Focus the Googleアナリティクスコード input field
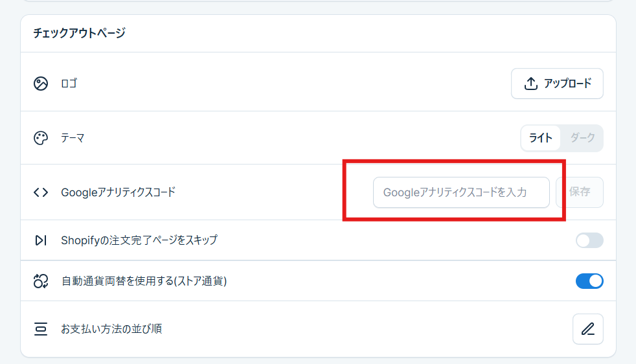This screenshot has height=364, width=636. (461, 192)
